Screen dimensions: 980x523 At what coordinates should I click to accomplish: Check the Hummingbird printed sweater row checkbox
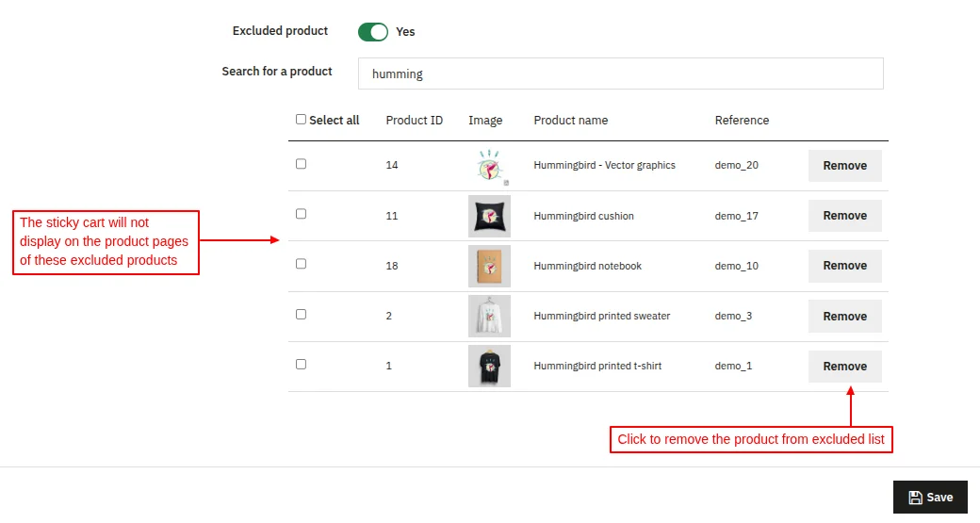[x=301, y=315]
